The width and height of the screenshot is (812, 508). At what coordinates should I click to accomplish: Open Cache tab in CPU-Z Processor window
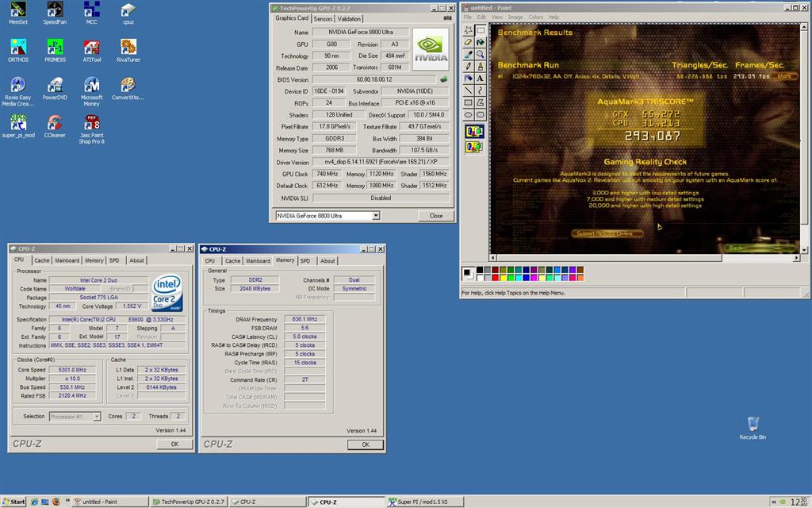pyautogui.click(x=42, y=260)
